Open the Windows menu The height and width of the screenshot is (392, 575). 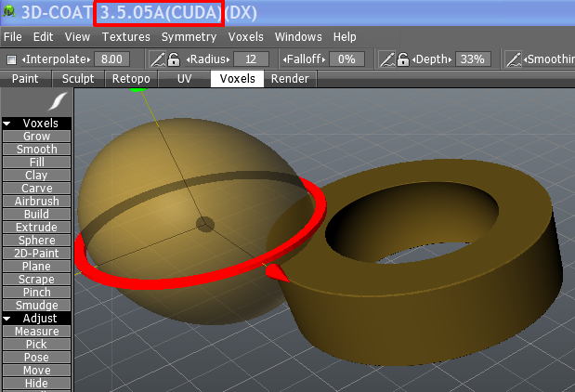(298, 36)
